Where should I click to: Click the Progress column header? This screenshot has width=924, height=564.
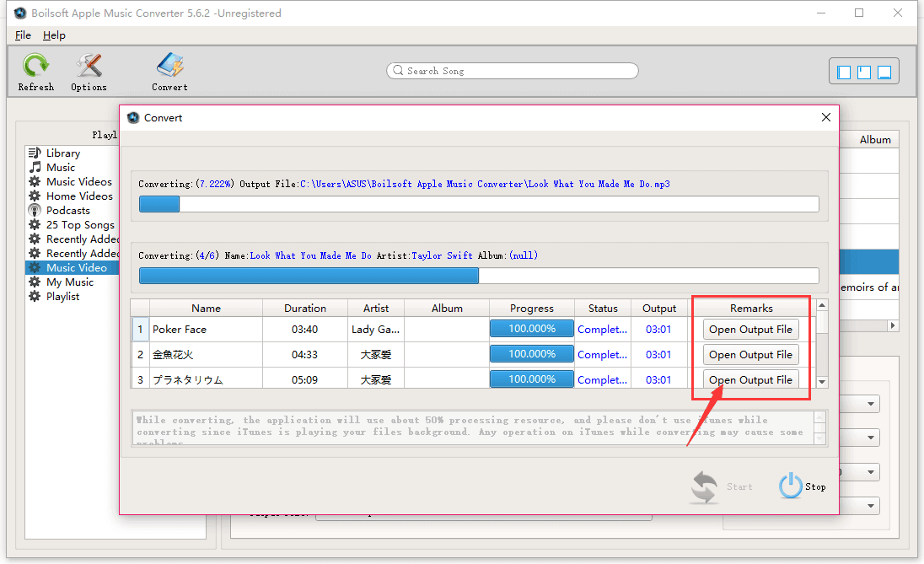pyautogui.click(x=531, y=309)
